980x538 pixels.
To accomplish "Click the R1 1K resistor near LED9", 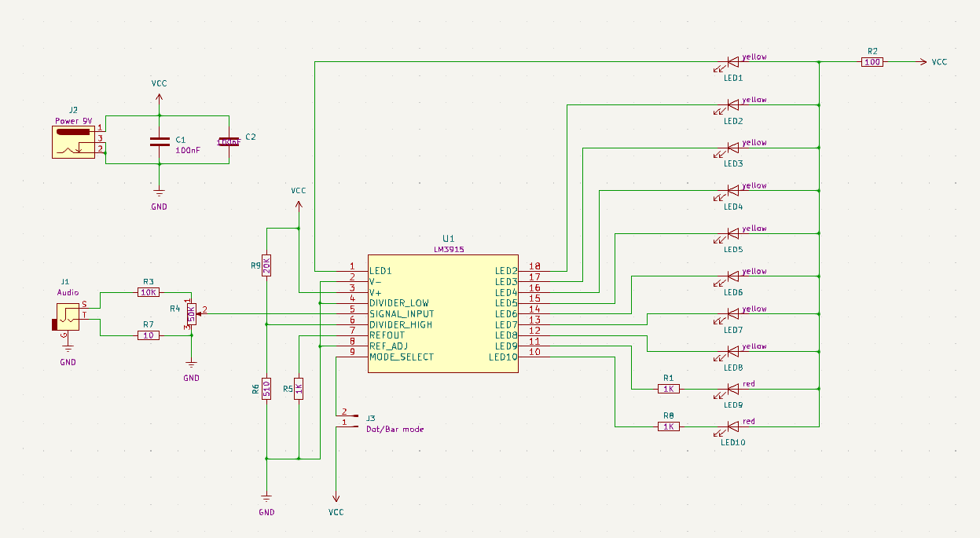I will click(x=669, y=389).
